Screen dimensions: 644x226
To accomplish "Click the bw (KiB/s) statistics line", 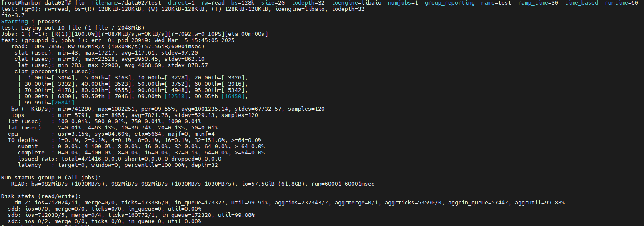I will click(168, 109).
